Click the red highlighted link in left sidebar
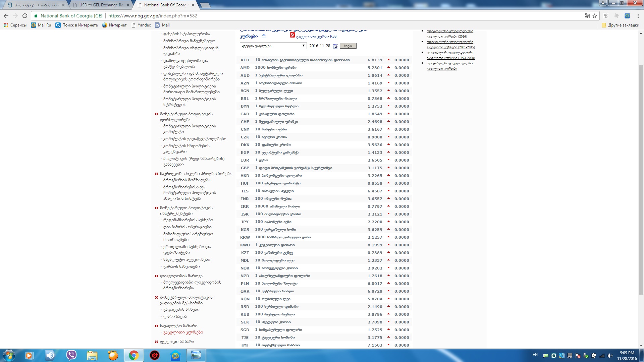 coord(183,333)
